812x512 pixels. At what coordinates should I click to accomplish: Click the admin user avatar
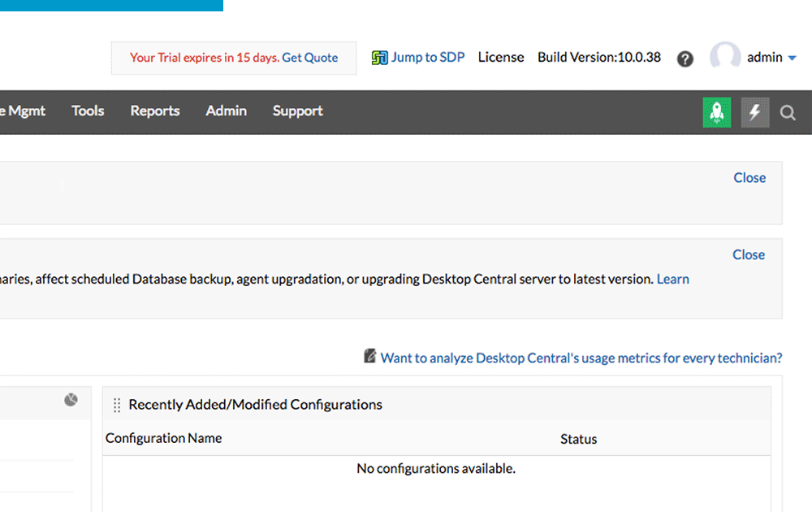click(x=724, y=58)
